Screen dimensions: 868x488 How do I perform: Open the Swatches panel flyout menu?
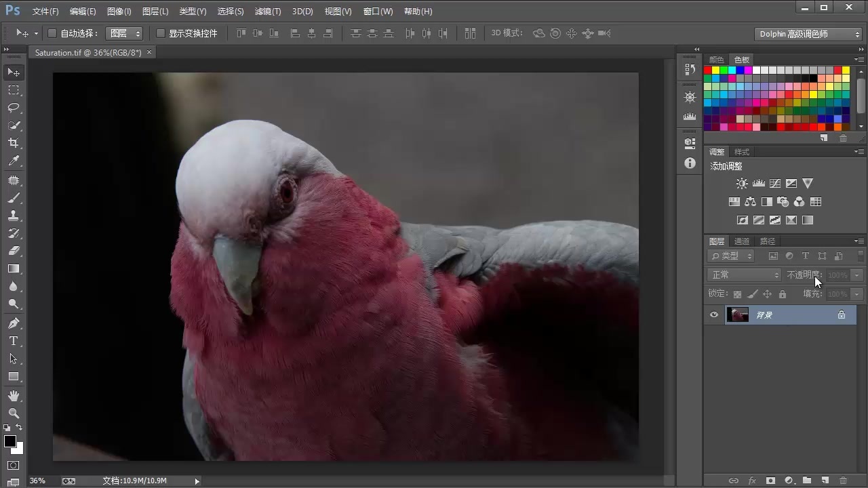tap(859, 60)
